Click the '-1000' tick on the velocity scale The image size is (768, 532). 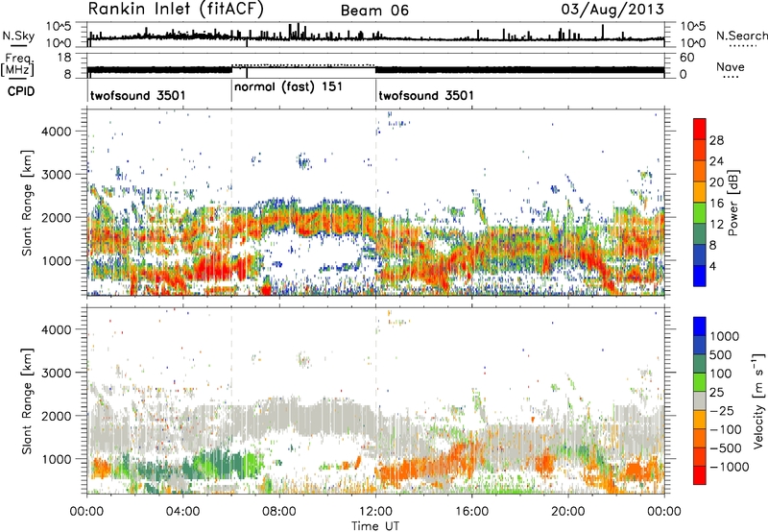pyautogui.click(x=730, y=467)
